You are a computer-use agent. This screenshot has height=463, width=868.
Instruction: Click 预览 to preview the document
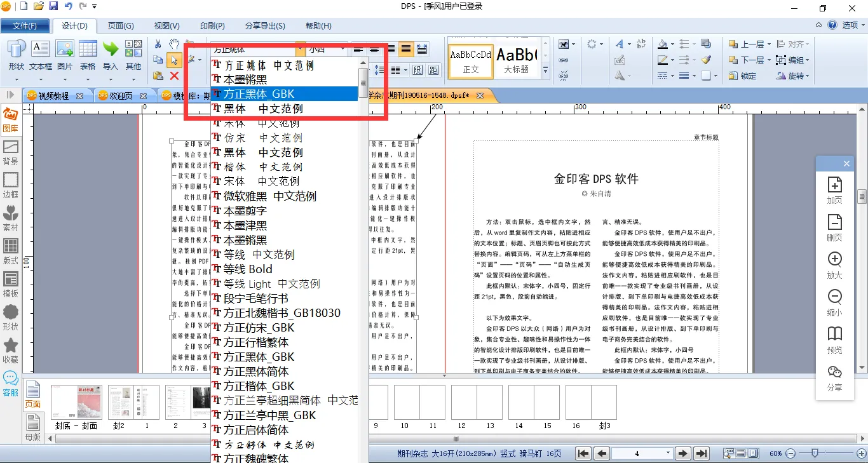point(834,340)
